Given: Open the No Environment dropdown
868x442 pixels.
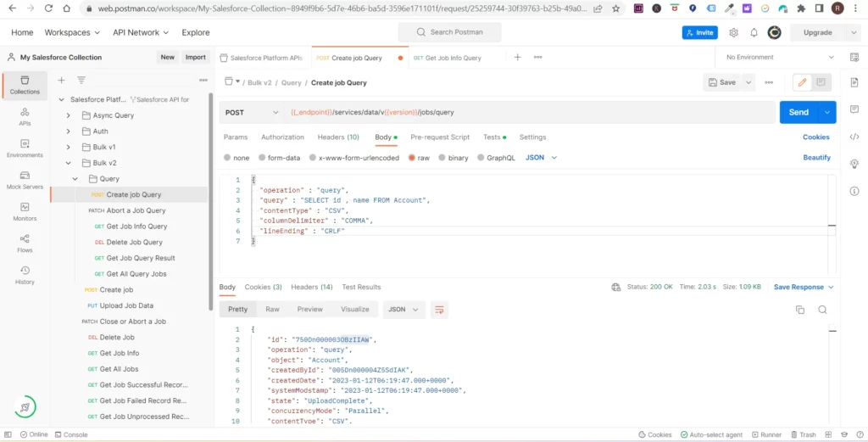Looking at the screenshot, I should click(x=780, y=57).
